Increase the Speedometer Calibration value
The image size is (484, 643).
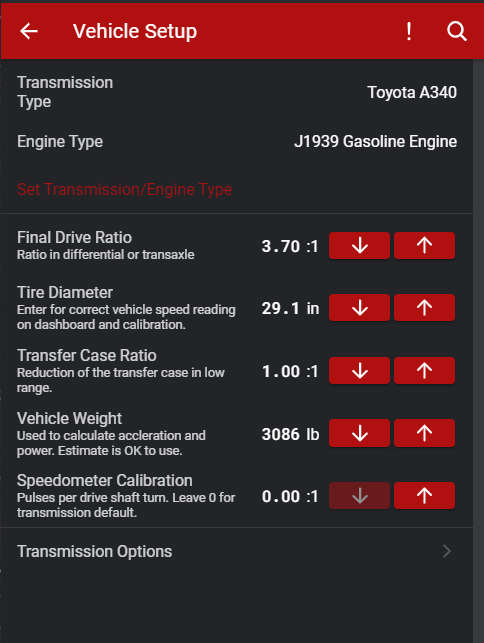[424, 496]
